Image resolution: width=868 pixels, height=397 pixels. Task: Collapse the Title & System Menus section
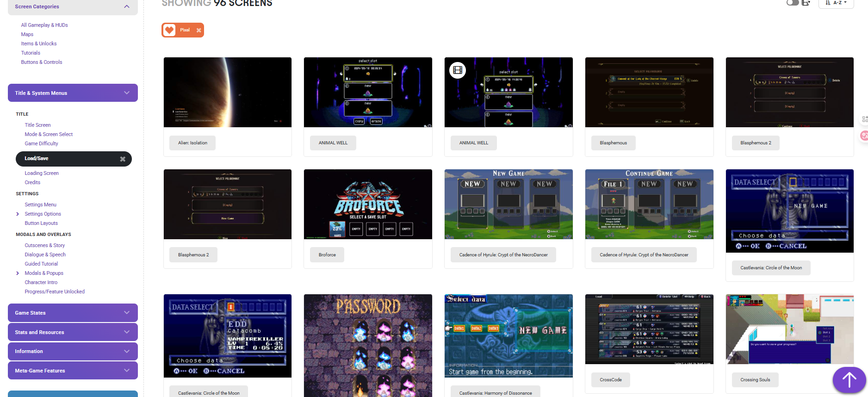(x=127, y=93)
